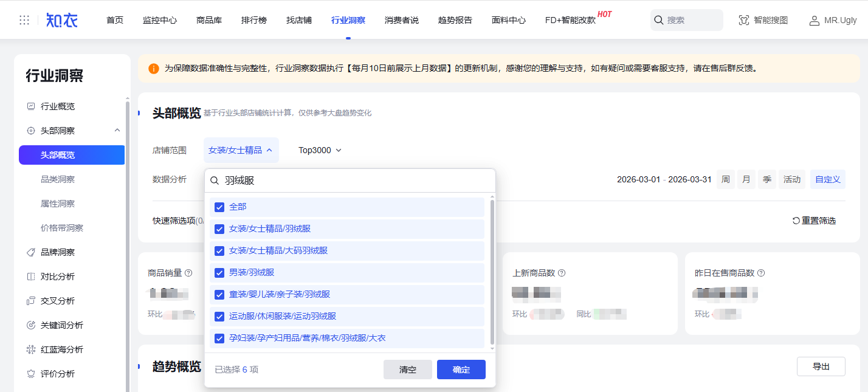Open FD+智能改款 in top navigation
Image resolution: width=868 pixels, height=392 pixels.
point(570,20)
